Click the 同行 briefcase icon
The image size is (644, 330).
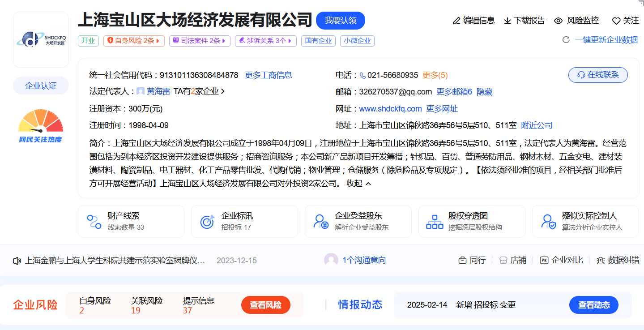[463, 260]
